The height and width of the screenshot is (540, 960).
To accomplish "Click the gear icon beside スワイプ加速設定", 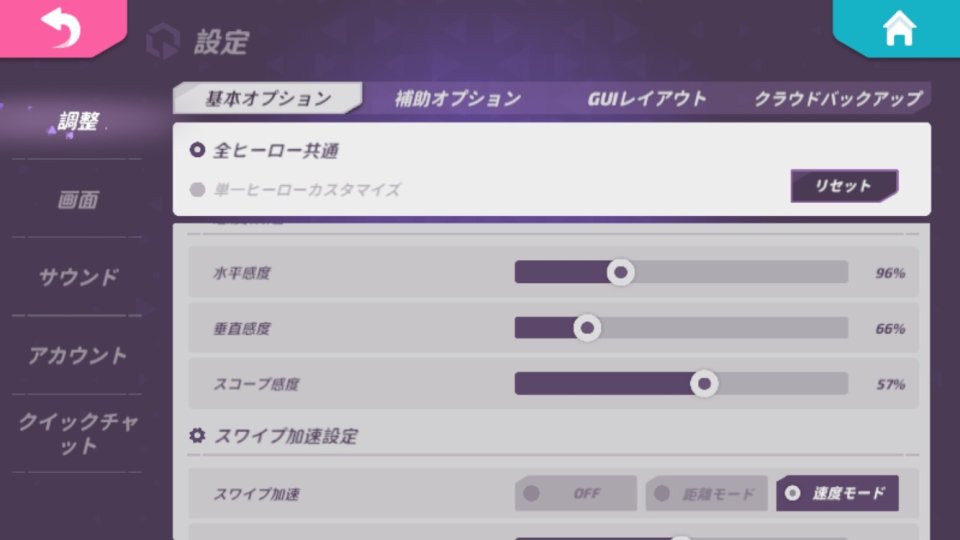I will tap(197, 435).
